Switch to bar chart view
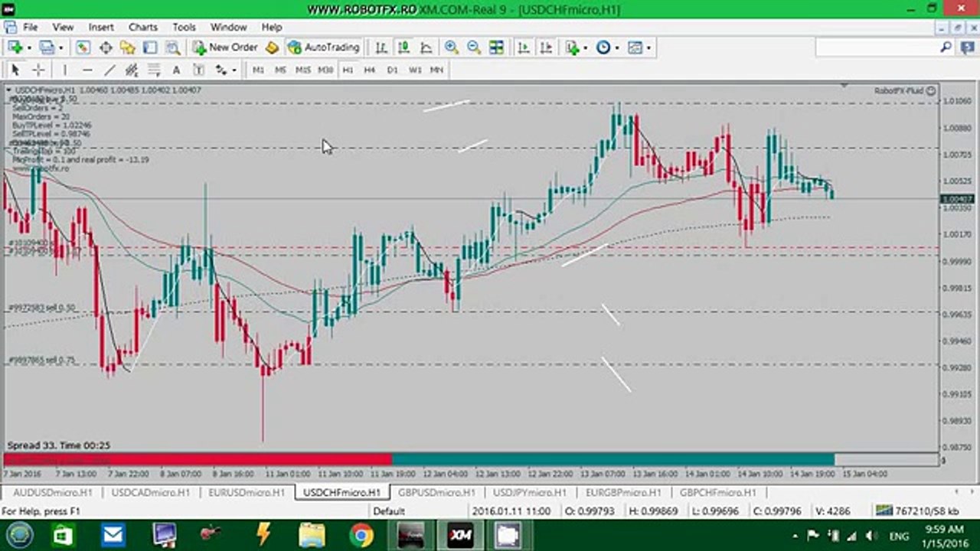 [381, 47]
